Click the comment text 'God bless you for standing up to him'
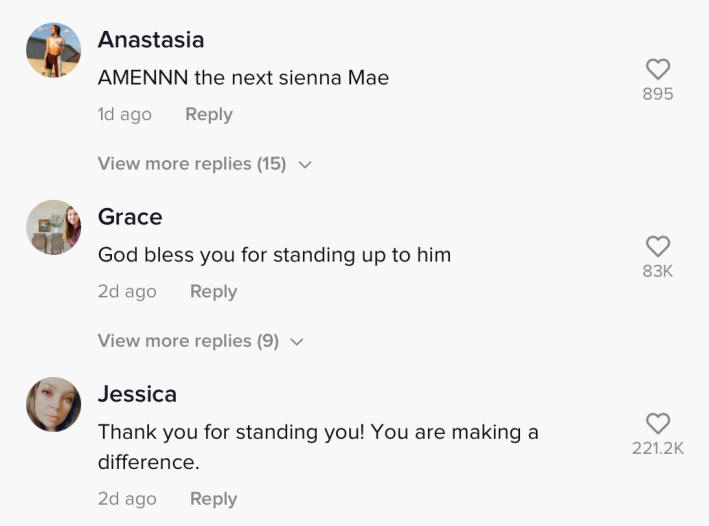709x526 pixels. click(x=274, y=255)
